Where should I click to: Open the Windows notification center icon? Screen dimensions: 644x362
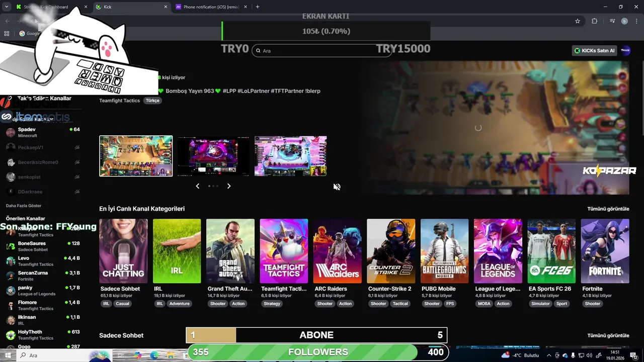point(633,355)
